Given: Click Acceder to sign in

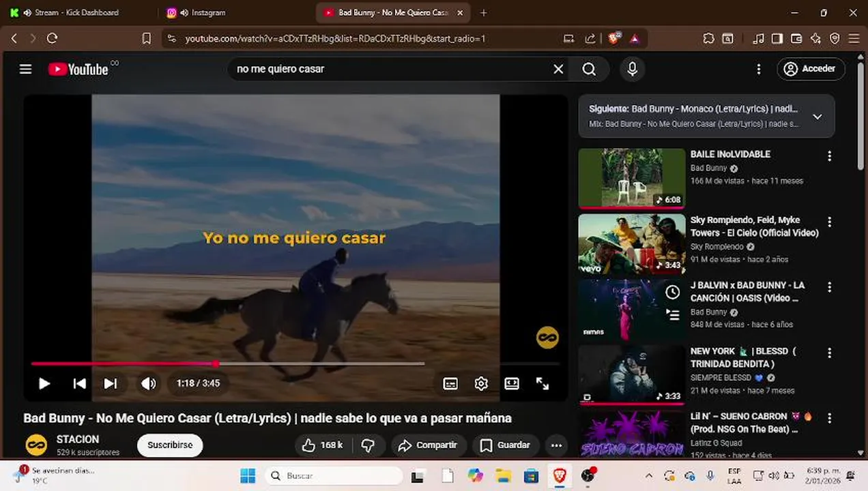Looking at the screenshot, I should click(x=811, y=69).
